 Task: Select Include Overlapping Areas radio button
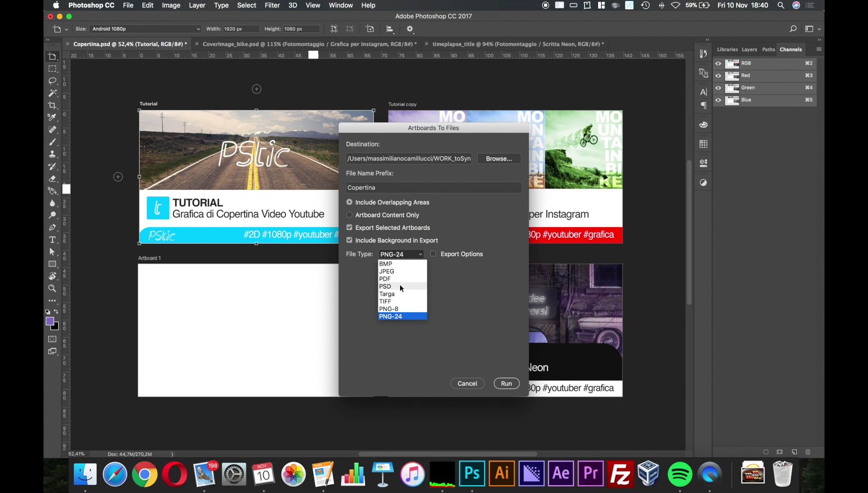point(349,202)
